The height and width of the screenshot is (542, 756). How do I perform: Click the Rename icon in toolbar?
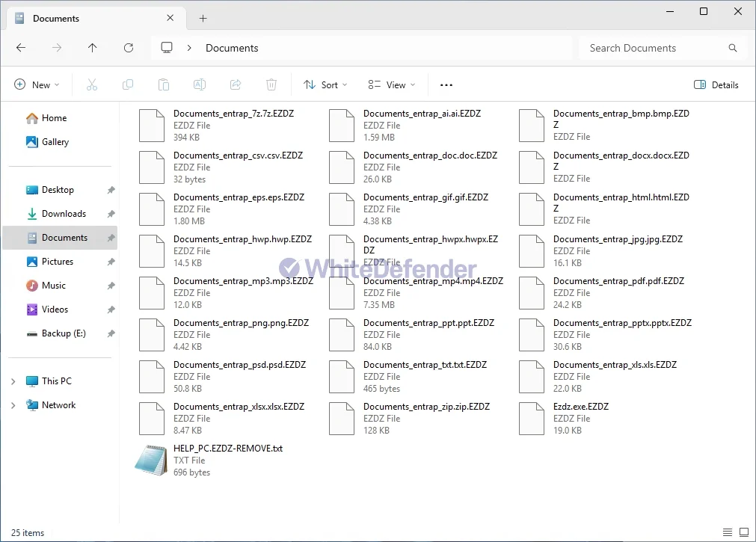click(200, 85)
